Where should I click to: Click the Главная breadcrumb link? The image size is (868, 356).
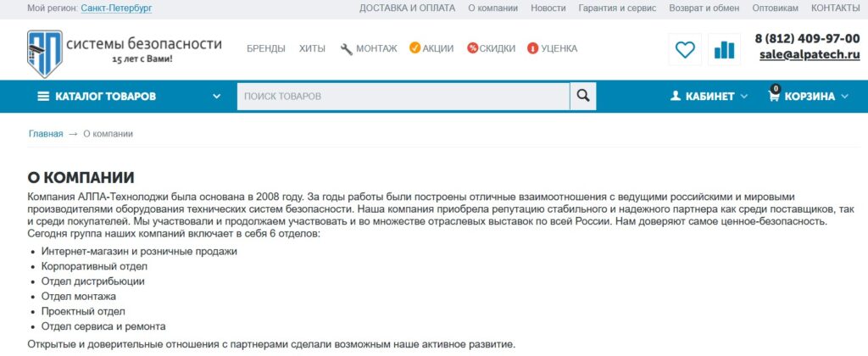coord(46,134)
